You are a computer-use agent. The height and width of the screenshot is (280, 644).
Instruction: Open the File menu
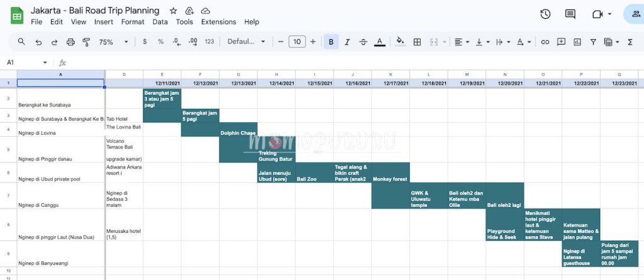(36, 22)
